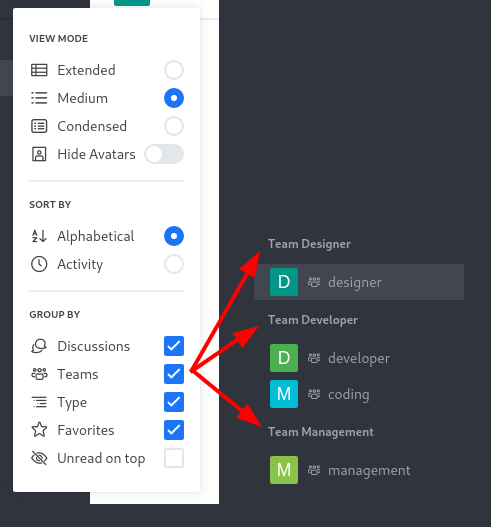Screen dimensions: 491x527
Task: Click the Extended view table icon
Action: (x=39, y=70)
